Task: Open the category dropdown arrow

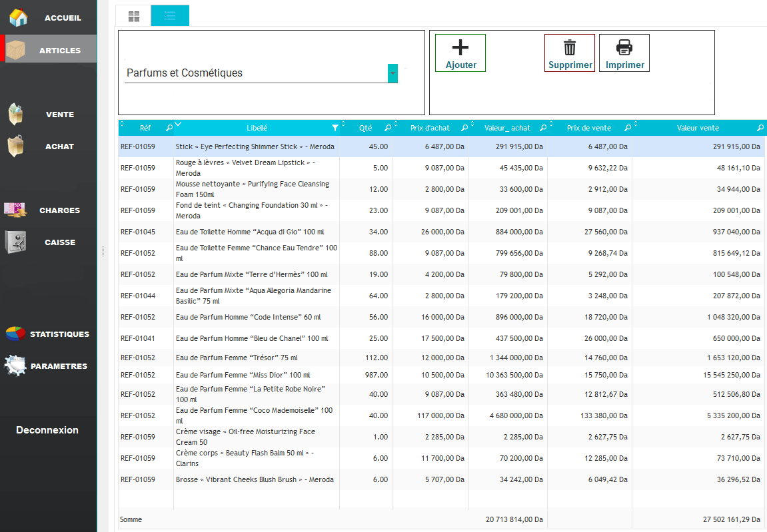Action: [392, 73]
